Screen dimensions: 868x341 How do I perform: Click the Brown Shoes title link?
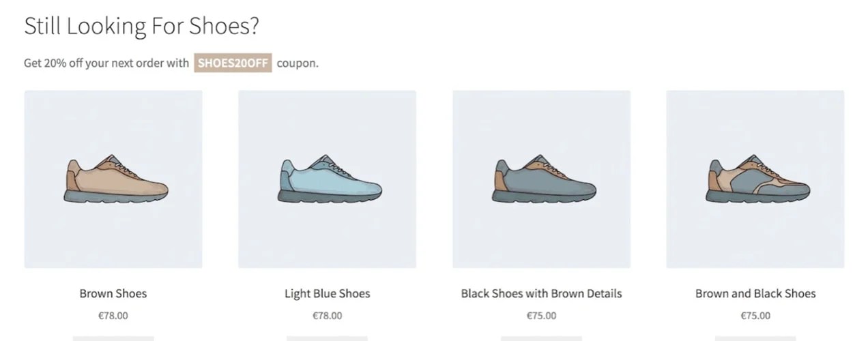pos(113,294)
